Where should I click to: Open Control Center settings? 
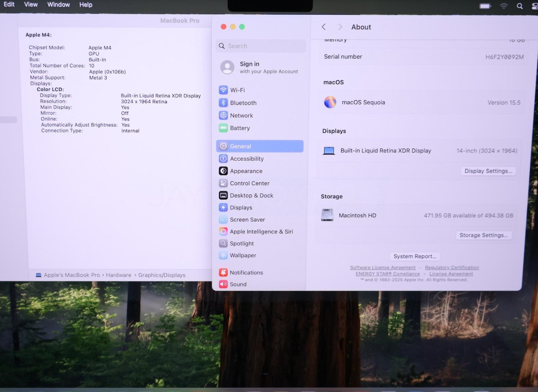point(249,183)
